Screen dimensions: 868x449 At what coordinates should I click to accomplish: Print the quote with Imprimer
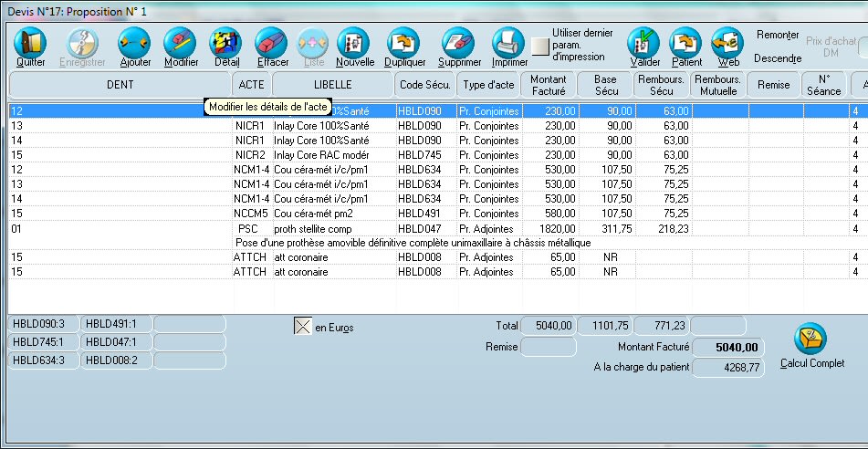click(508, 44)
